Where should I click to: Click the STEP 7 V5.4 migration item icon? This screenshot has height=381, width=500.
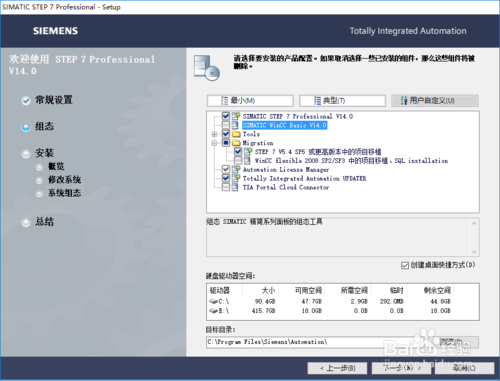248,152
